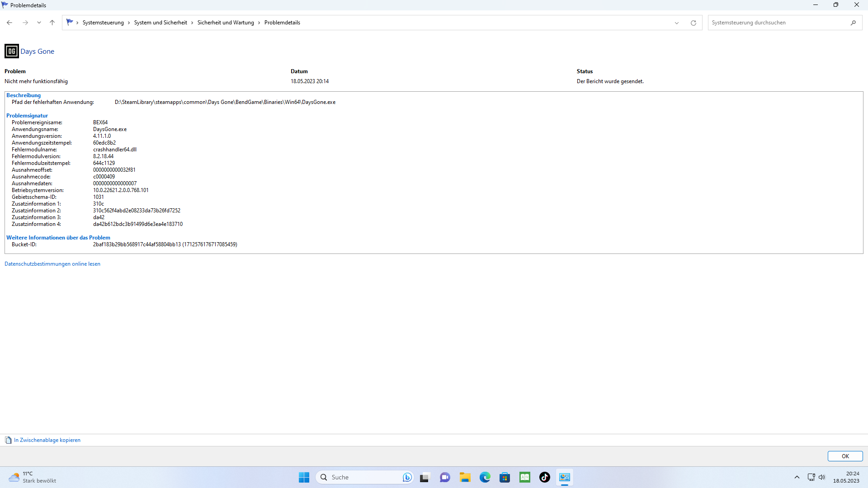Select the DaysGone.exe path text
Screen dimensions: 868x488
pyautogui.click(x=225, y=102)
